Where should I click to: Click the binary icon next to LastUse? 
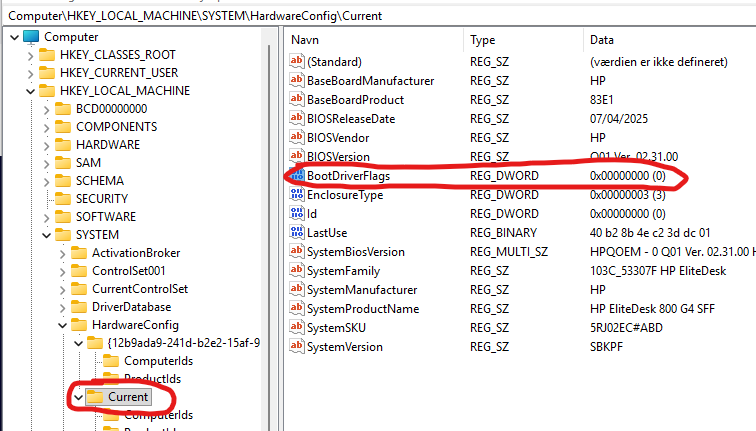coord(296,233)
